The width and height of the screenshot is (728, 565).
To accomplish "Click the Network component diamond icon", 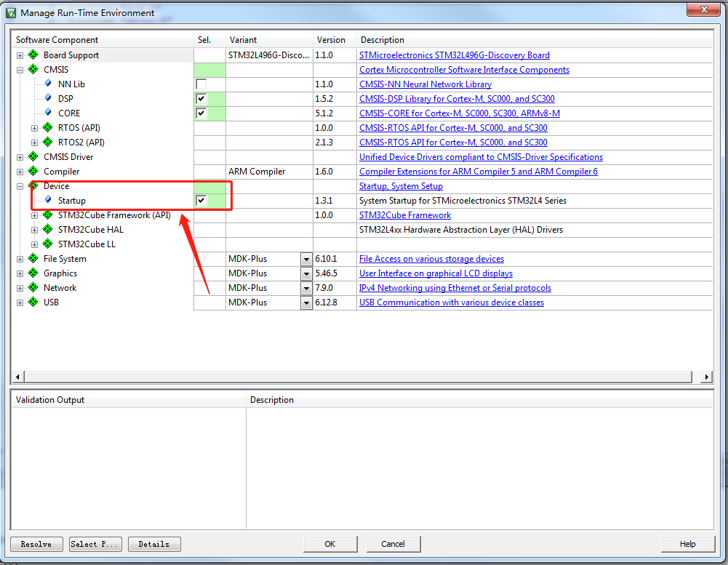I will (x=33, y=287).
